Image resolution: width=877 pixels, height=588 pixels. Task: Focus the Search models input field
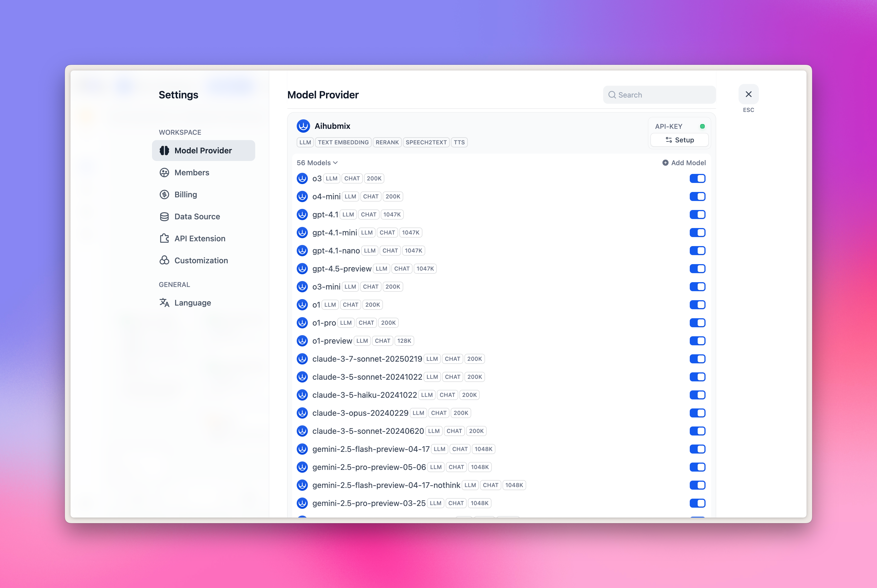pos(664,95)
